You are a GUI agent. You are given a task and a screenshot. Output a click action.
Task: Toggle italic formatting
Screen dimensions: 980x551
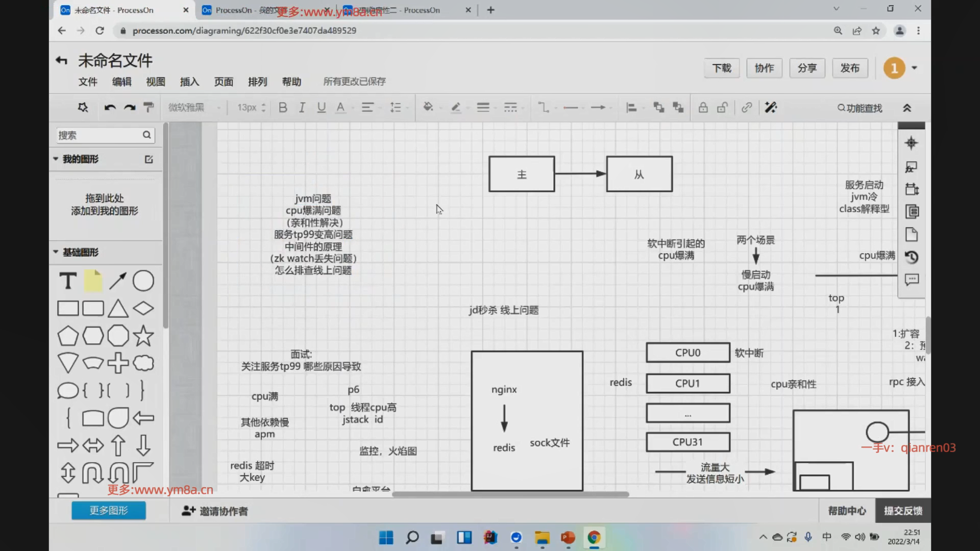302,108
